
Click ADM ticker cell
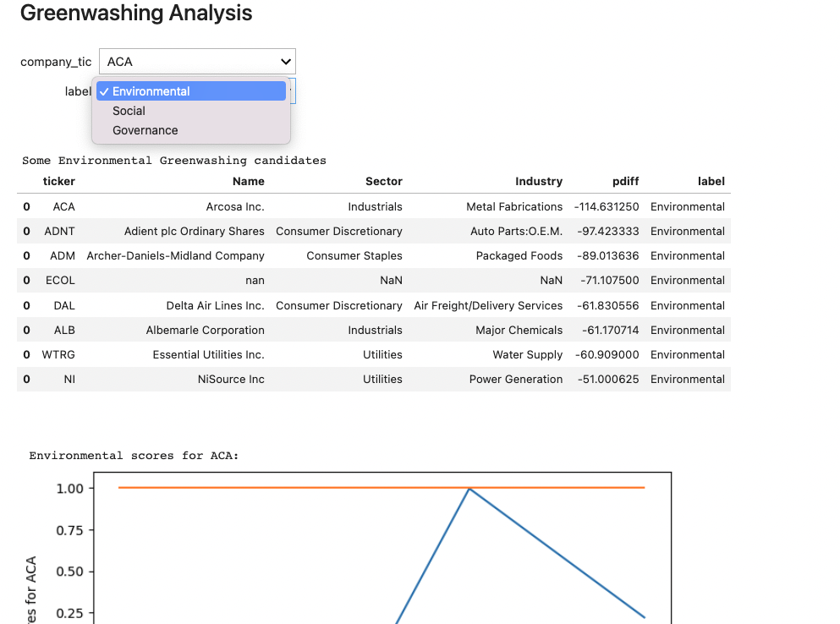pyautogui.click(x=62, y=256)
